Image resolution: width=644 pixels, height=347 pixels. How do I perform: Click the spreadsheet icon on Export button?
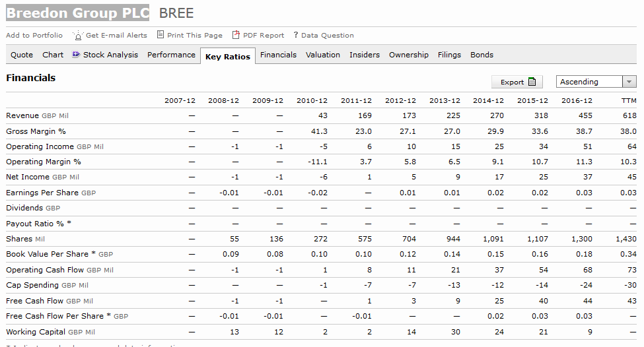click(532, 82)
